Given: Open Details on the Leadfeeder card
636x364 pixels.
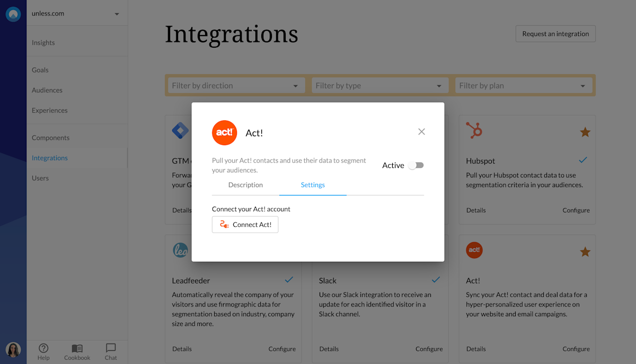Looking at the screenshot, I should (x=182, y=349).
